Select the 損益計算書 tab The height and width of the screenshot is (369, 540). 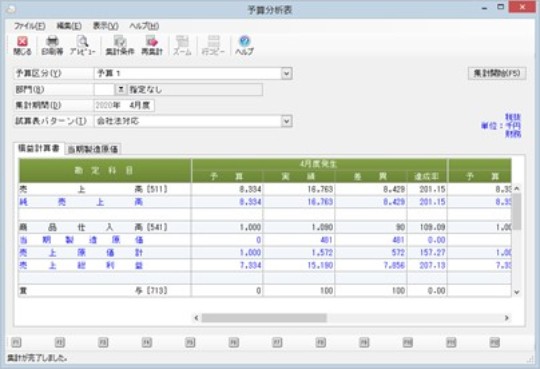[39, 148]
